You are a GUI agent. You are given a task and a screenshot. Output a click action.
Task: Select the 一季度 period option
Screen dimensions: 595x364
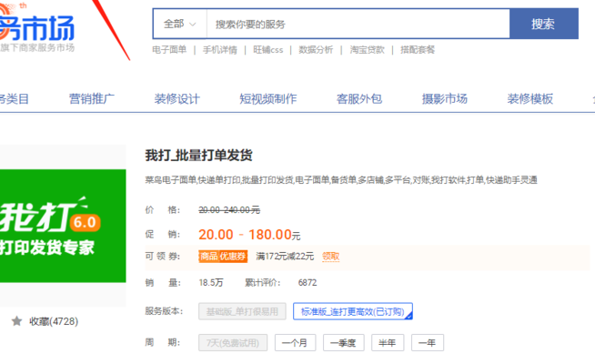(x=343, y=343)
